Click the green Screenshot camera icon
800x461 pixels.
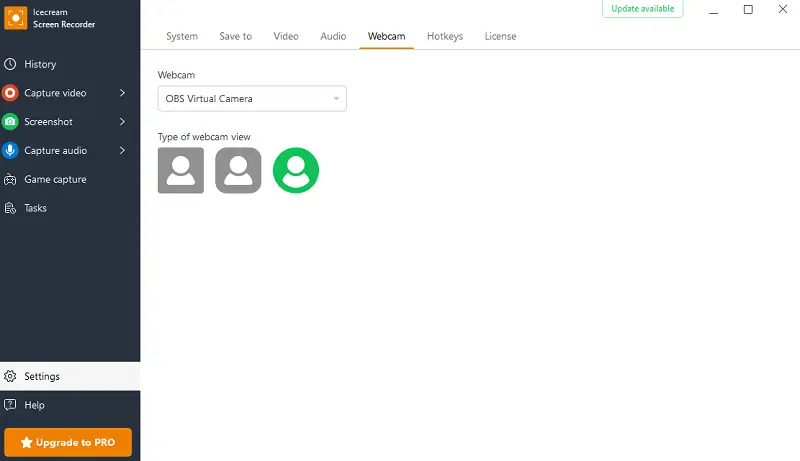click(x=11, y=122)
